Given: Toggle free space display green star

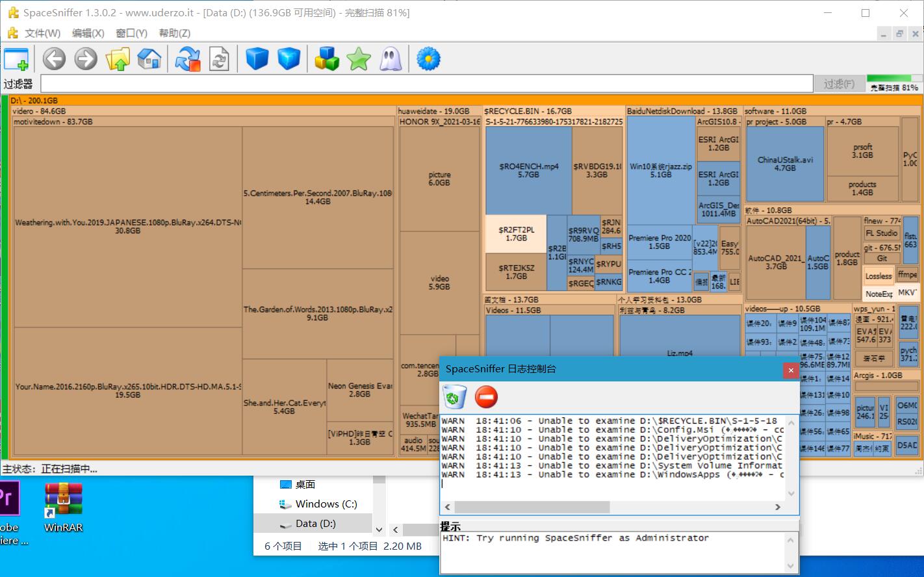Looking at the screenshot, I should pos(358,59).
